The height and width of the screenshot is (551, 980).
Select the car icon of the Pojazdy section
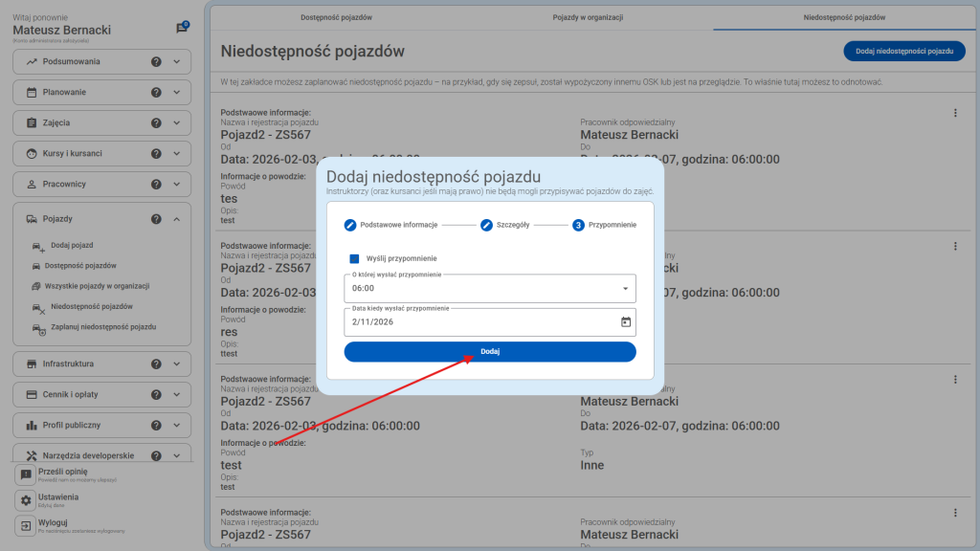pos(33,217)
